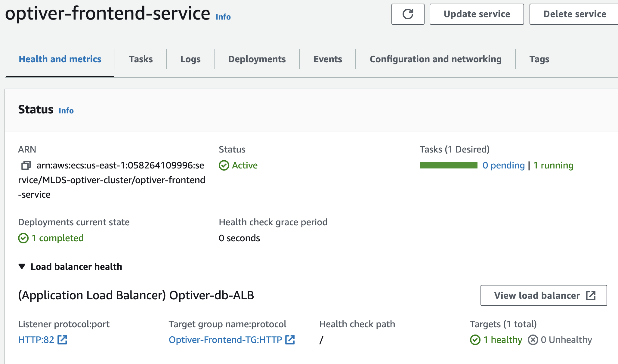Open HTTP:82 listener external link icon
Viewport: 618px width, 364px height.
(x=62, y=340)
